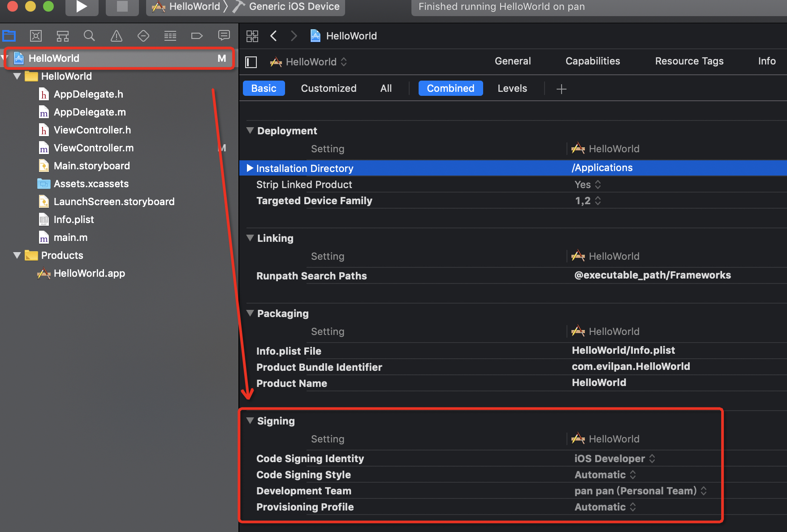
Task: Add a build setting with plus button
Action: pos(561,89)
